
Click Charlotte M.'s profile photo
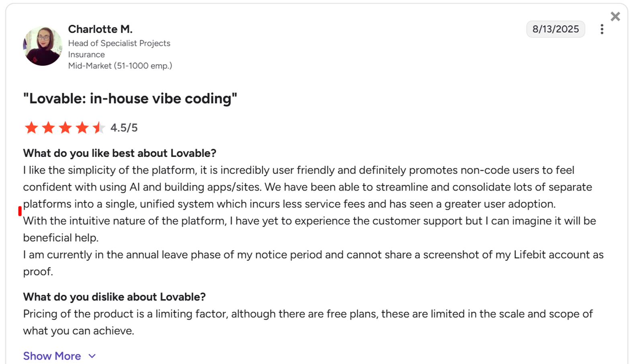[x=43, y=46]
